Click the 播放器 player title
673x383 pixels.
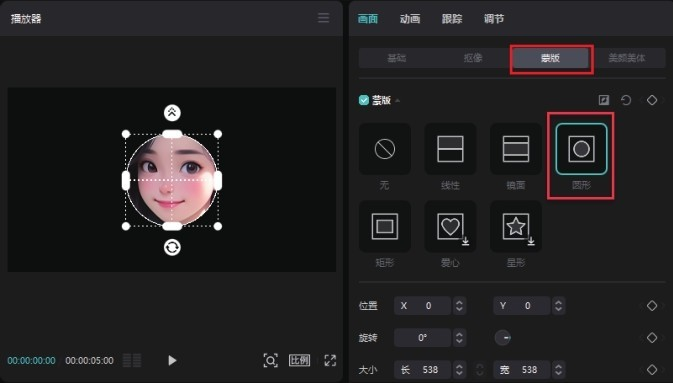pyautogui.click(x=26, y=18)
